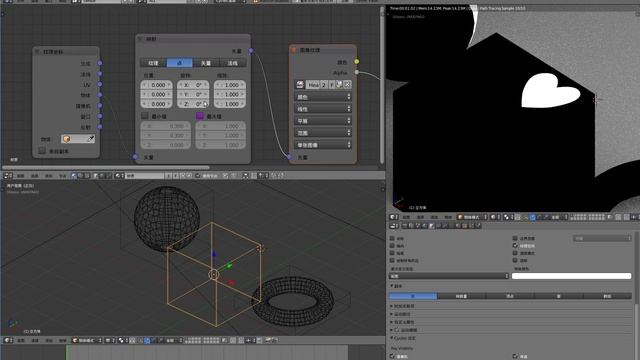
Task: Enable the Wire display checkbox in Object properties
Action: point(392,253)
